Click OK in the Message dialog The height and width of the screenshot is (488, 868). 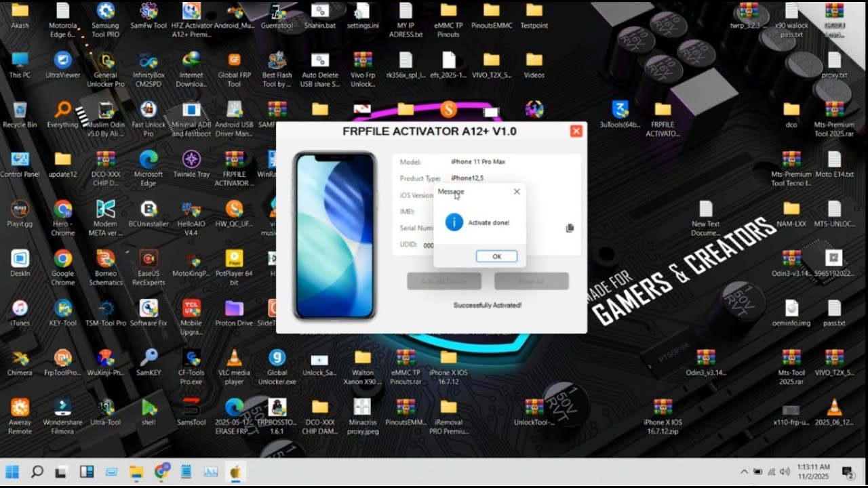coord(496,256)
